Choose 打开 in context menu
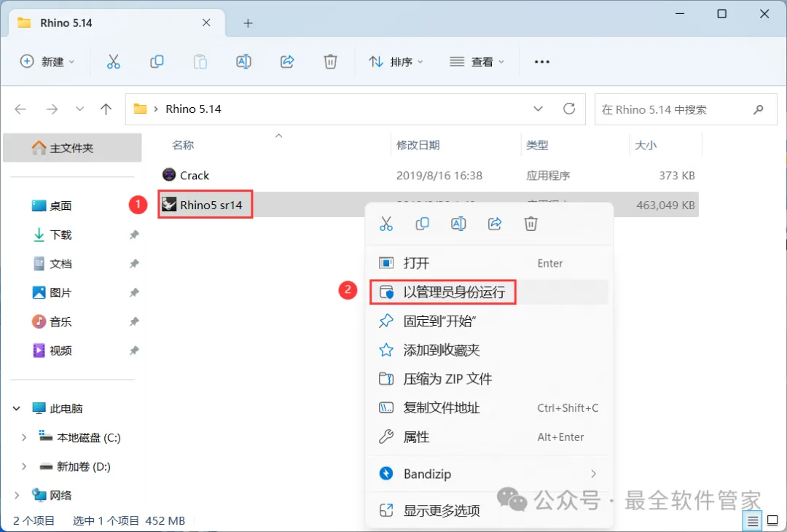787x532 pixels. pyautogui.click(x=489, y=263)
